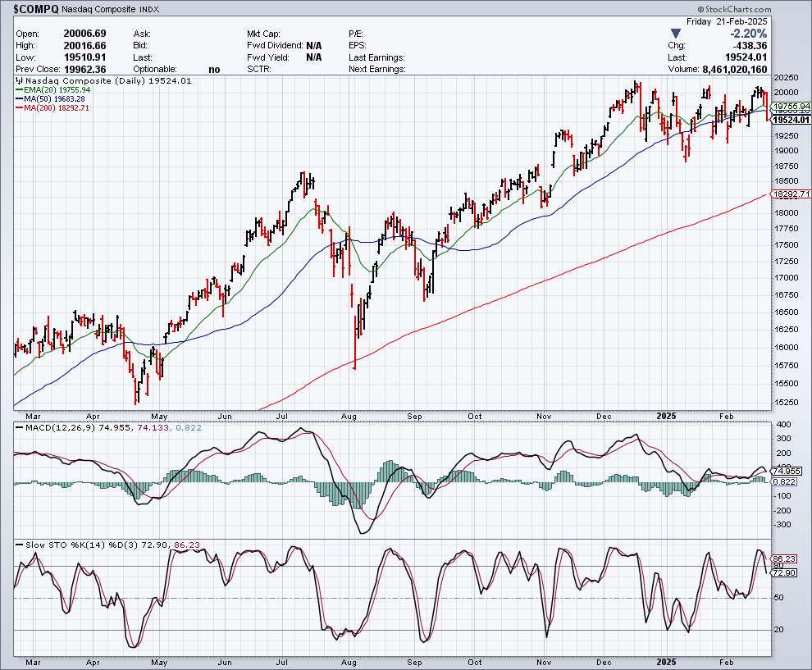The height and width of the screenshot is (670, 812).
Task: Select the Prev Close value 19962.36
Action: pos(85,70)
